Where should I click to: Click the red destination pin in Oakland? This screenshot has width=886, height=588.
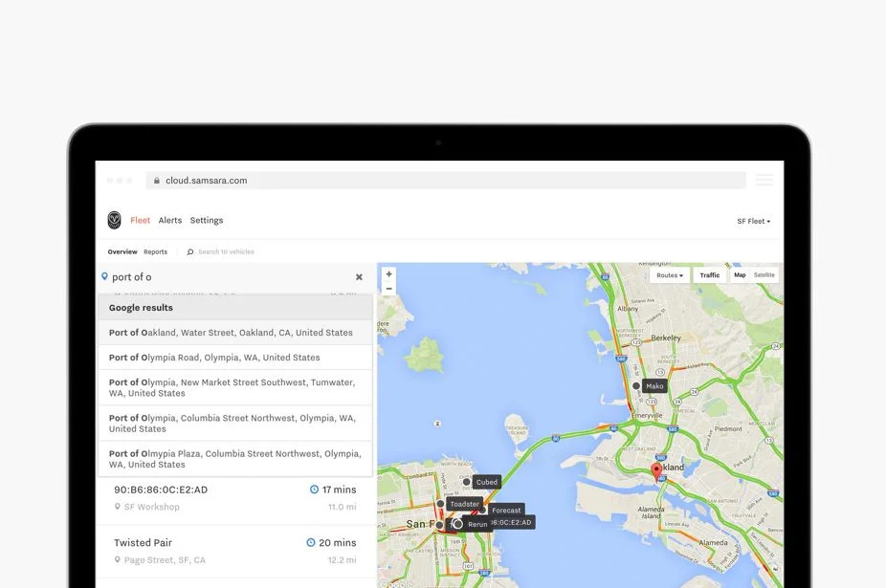pos(656,471)
